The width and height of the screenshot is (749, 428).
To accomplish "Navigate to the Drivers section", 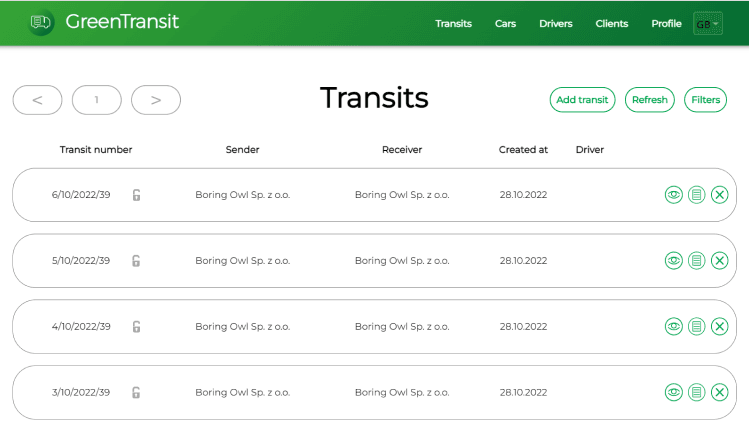I will tap(556, 23).
